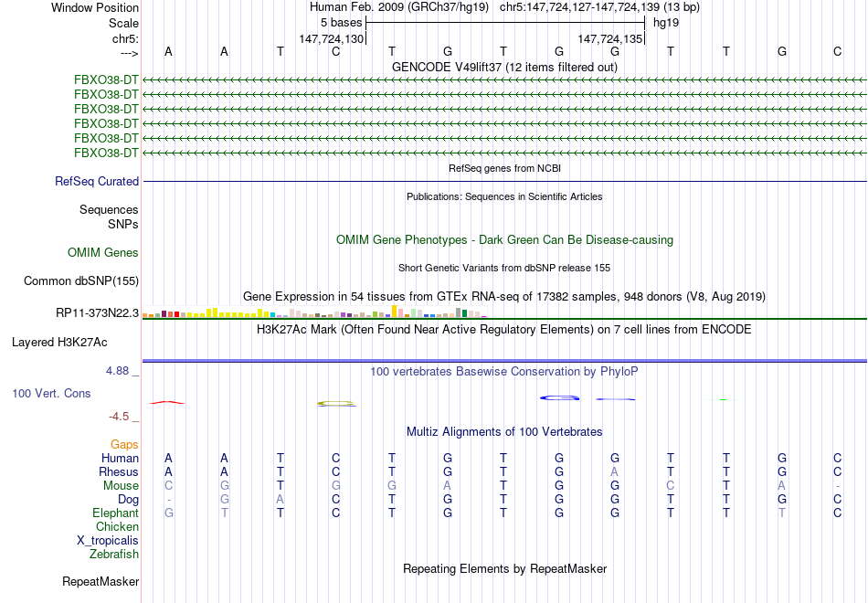
Task: Select the 'X_tropicalis' species label
Action: coord(108,541)
